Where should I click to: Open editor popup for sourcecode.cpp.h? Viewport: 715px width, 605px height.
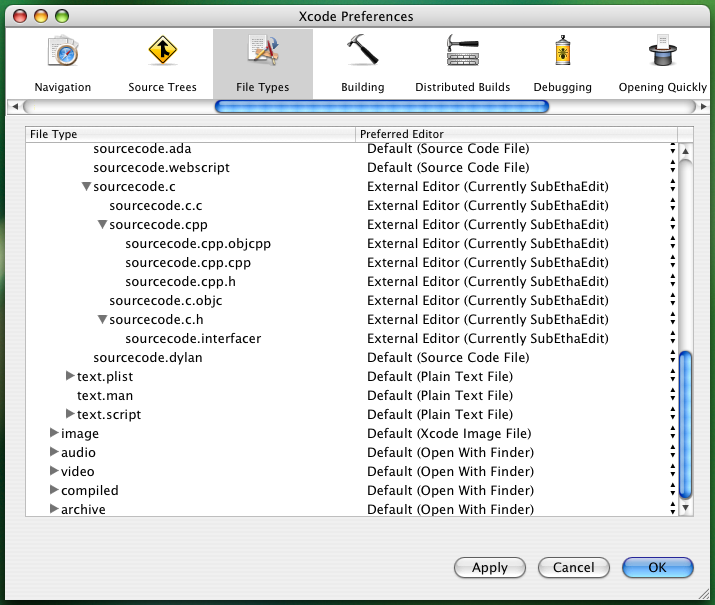pyautogui.click(x=673, y=281)
